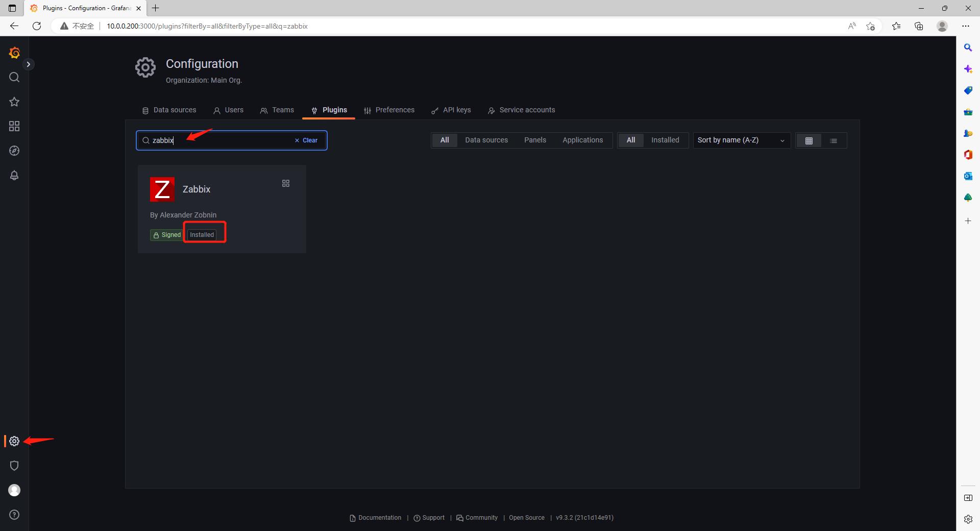Switch to the Service accounts tab
980x531 pixels.
[x=522, y=110]
